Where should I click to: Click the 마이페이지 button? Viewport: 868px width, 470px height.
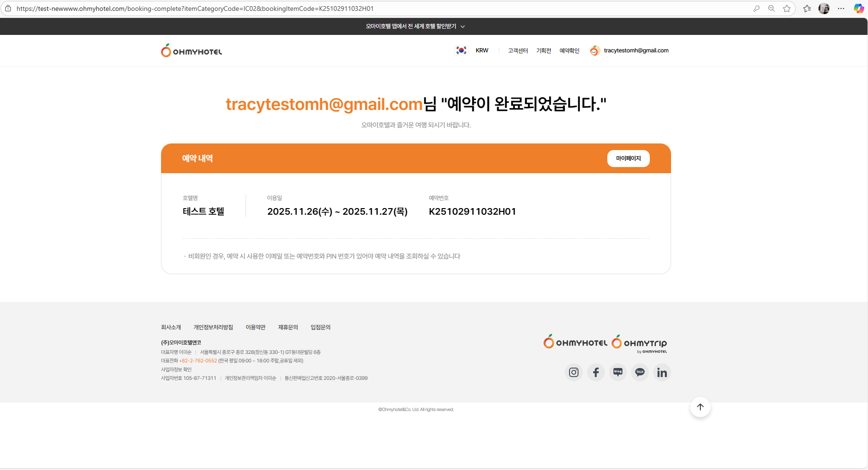click(x=629, y=159)
